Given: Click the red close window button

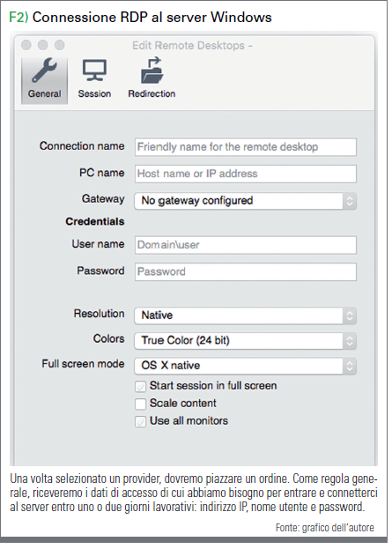Looking at the screenshot, I should pos(26,45).
